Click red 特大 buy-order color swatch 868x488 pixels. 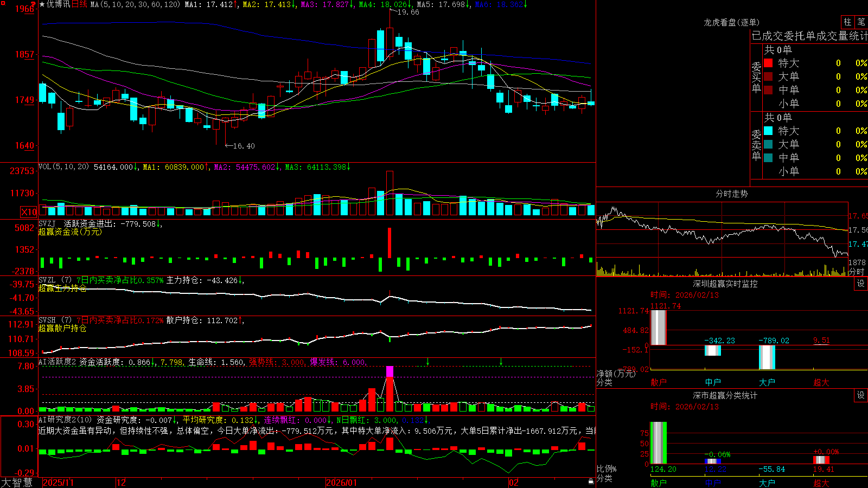(x=768, y=63)
